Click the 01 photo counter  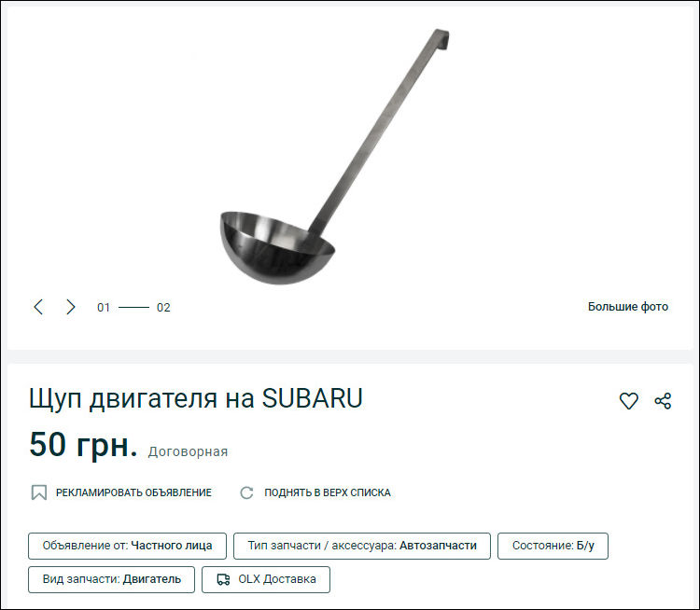coord(104,308)
